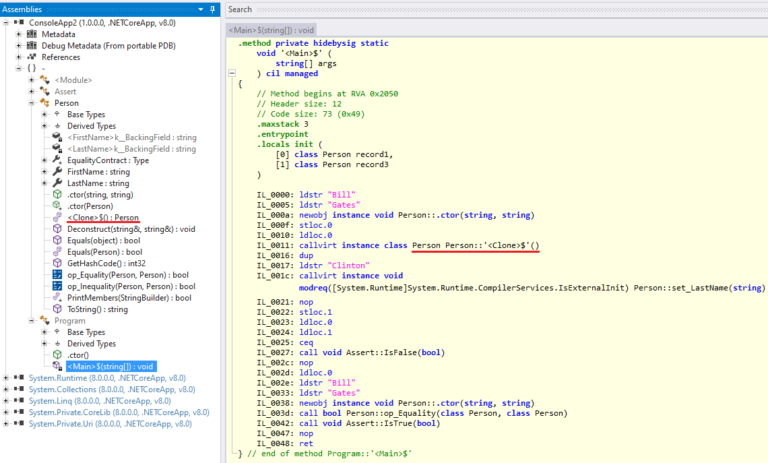Expand the References node
Viewport: 768px width, 463px height.
point(19,57)
